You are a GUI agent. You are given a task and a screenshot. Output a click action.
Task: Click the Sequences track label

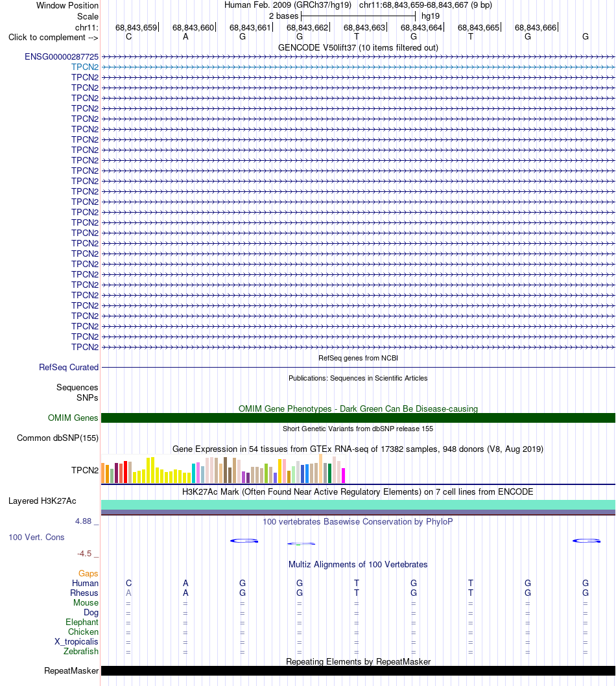pos(77,388)
